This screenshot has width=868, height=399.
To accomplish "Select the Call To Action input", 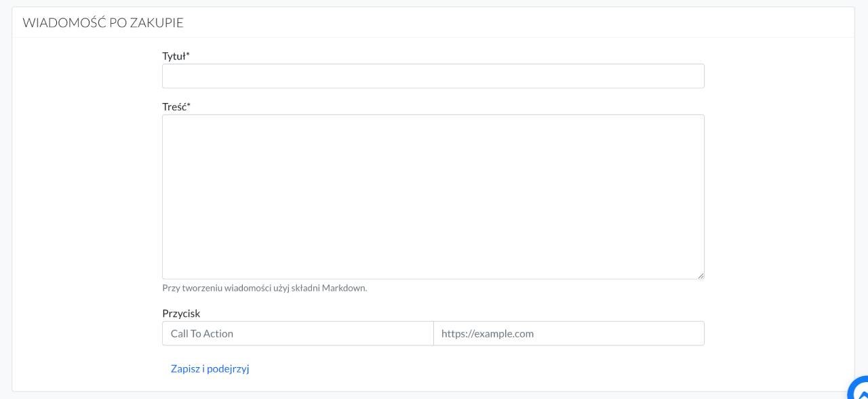I will tap(298, 333).
